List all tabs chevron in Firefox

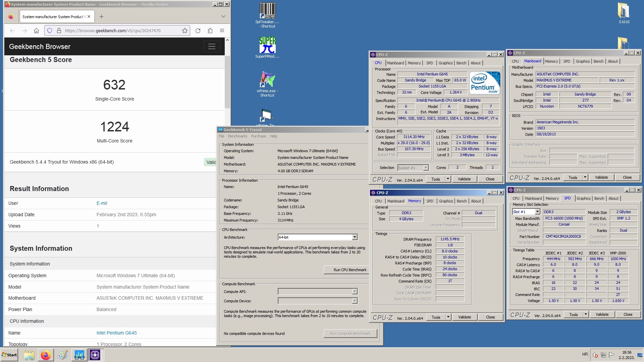(x=223, y=16)
